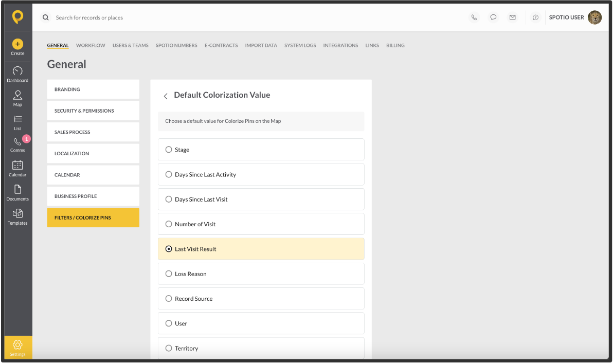Select Record Source radio option
This screenshot has height=364, width=613.
261,299
